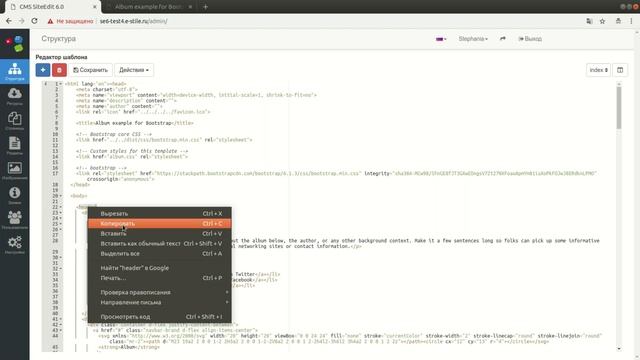This screenshot has width=640, height=360.
Task: Click the not-secure warning icon
Action: click(x=50, y=21)
